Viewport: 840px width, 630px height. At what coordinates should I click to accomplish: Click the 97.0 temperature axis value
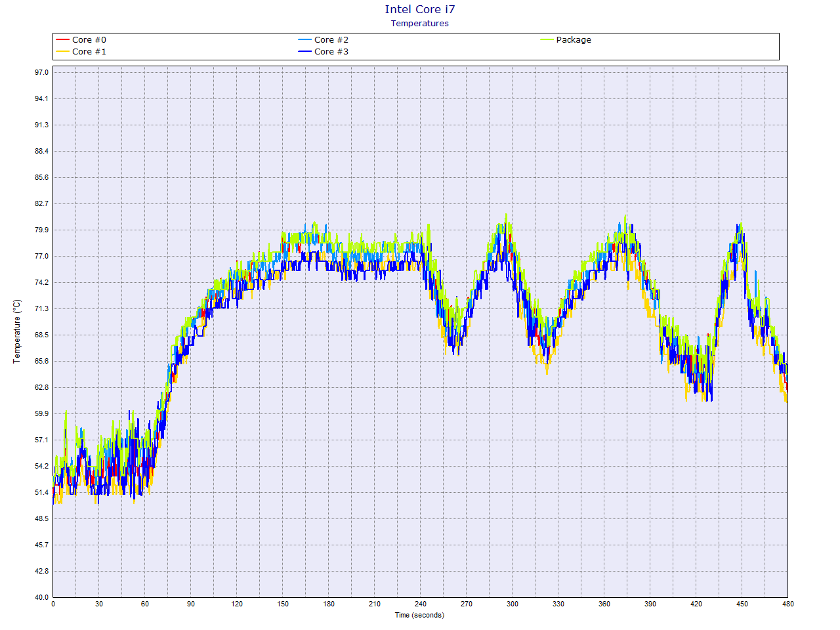(41, 72)
